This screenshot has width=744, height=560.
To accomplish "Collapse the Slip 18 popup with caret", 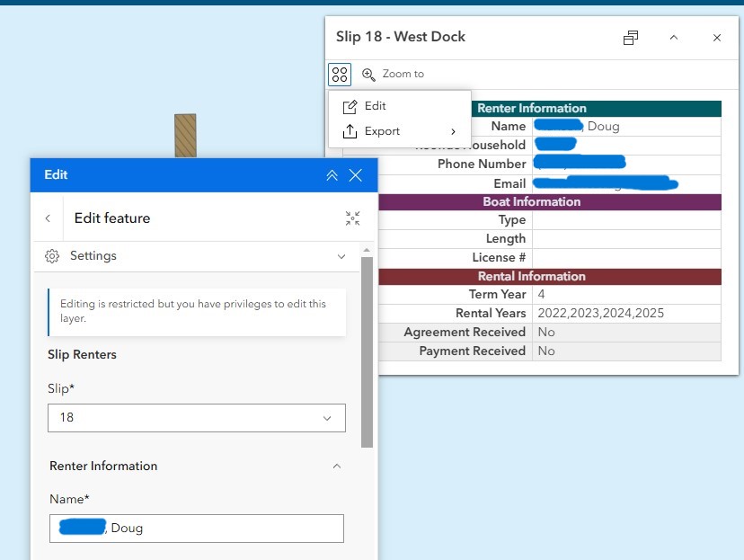I will 673,38.
